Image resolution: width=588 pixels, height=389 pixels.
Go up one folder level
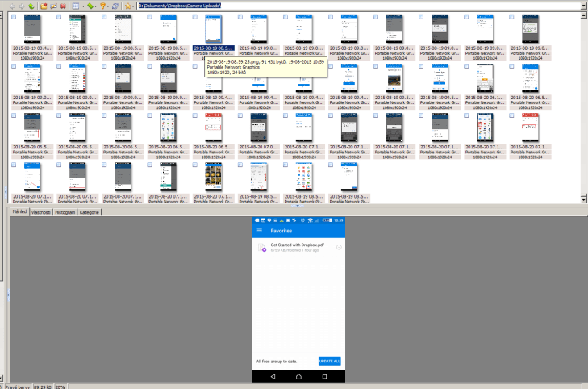(31, 6)
